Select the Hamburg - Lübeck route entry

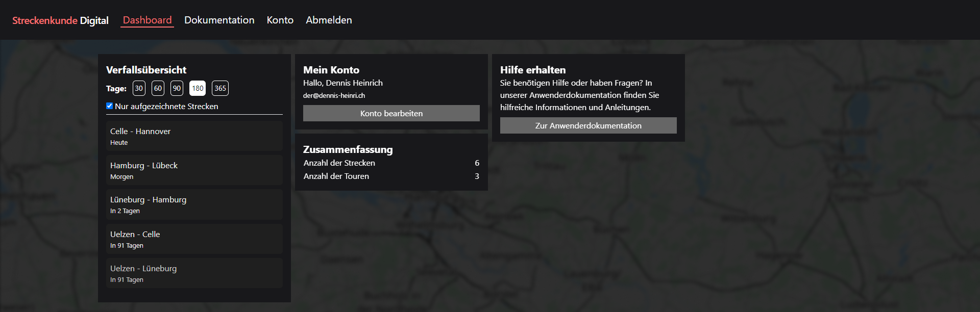point(194,170)
